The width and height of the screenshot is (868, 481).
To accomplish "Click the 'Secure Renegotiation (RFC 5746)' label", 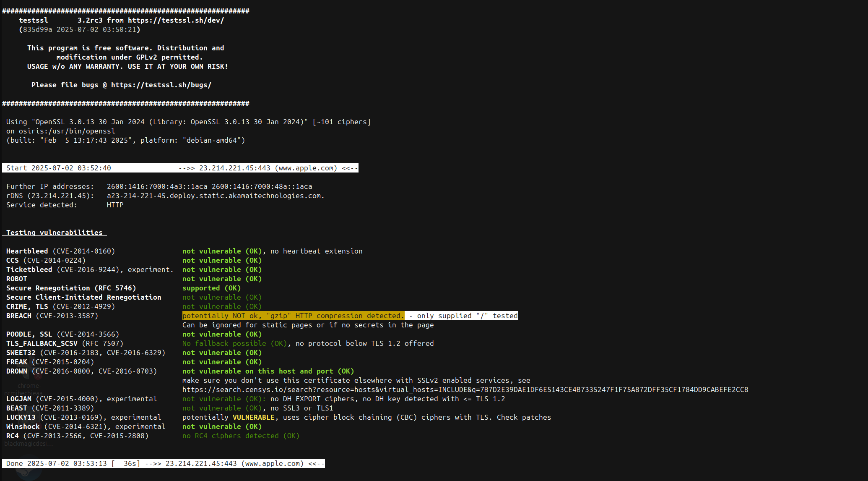I will tap(71, 288).
